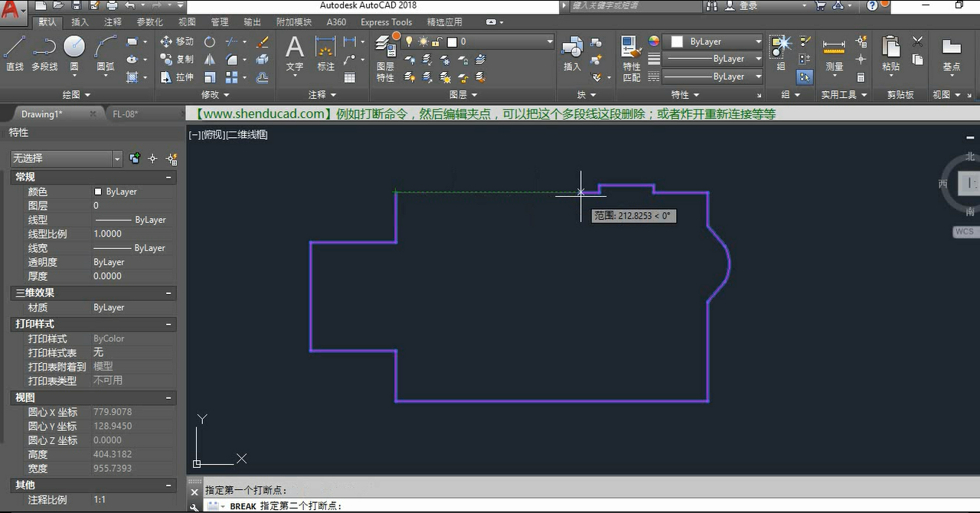Click the Cut scissors icon in clipboard panel
This screenshot has width=980, height=513.
(917, 41)
